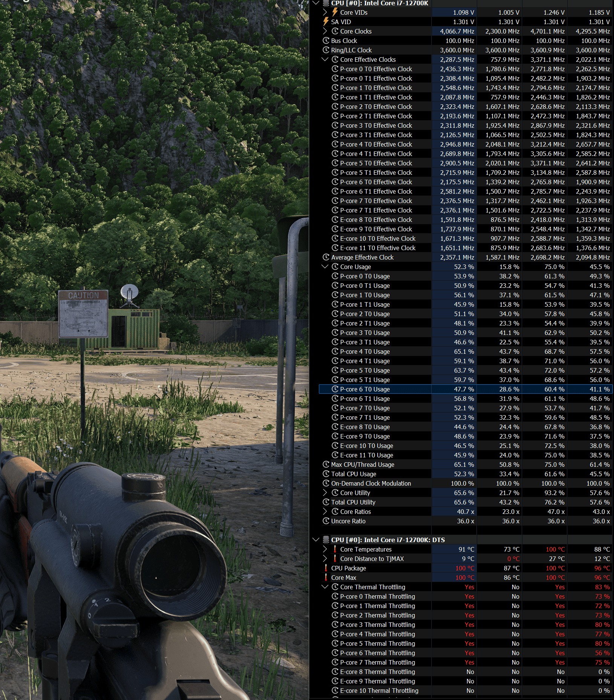Collapse the Core Effective Clocks group
The image size is (614, 700).
tap(325, 60)
